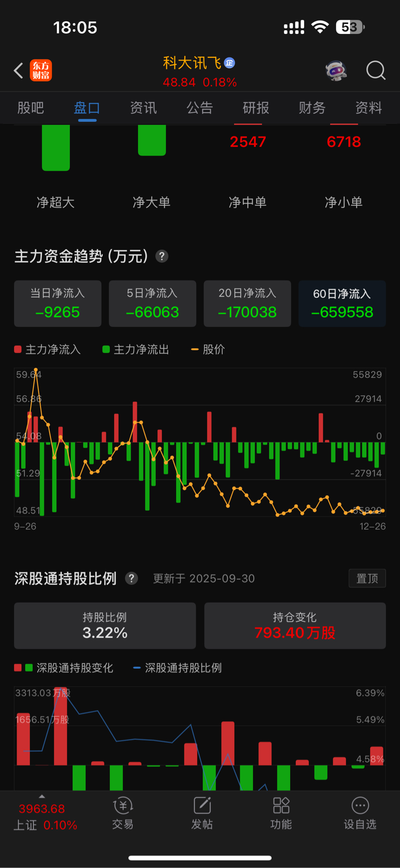Tap the 交易 icon in bottom bar
This screenshot has height=868, width=400.
click(123, 806)
